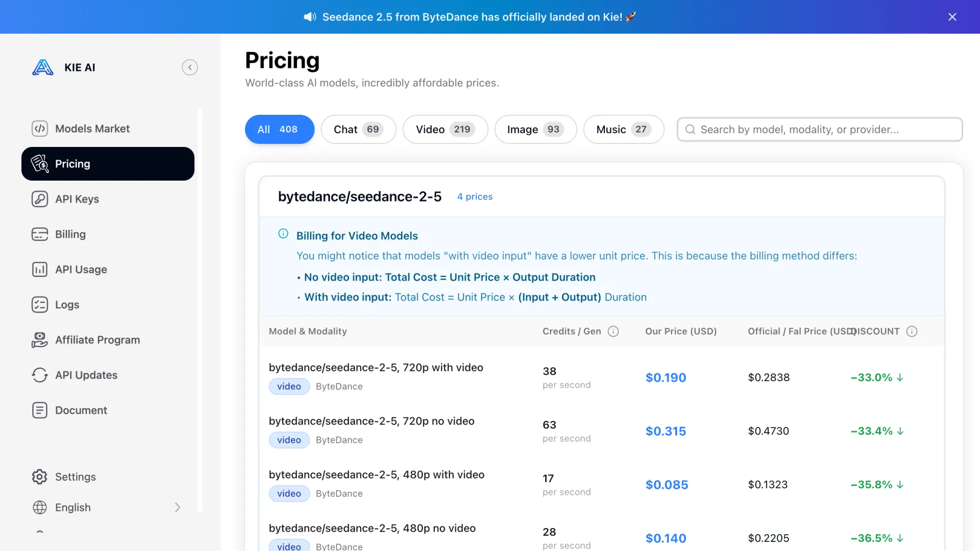Open the Logs page label
Screen dimensions: 980x551
coord(67,305)
